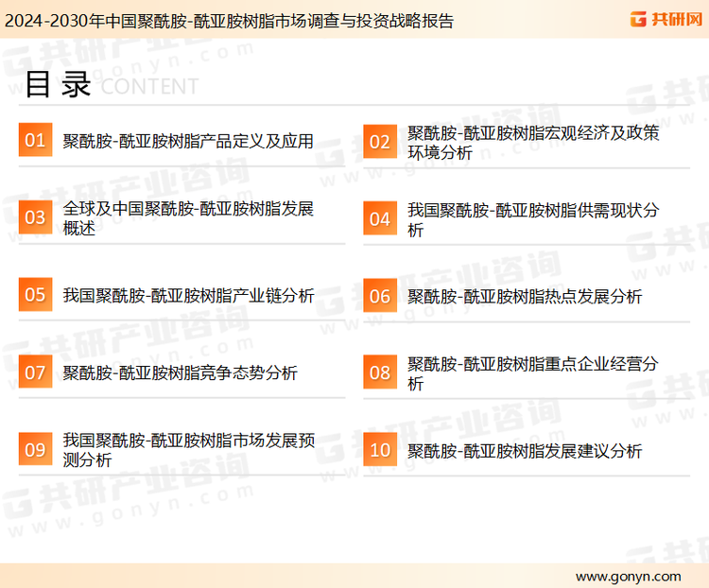Click the orange 06 number badge
Image resolution: width=709 pixels, height=588 pixels.
pyautogui.click(x=380, y=296)
